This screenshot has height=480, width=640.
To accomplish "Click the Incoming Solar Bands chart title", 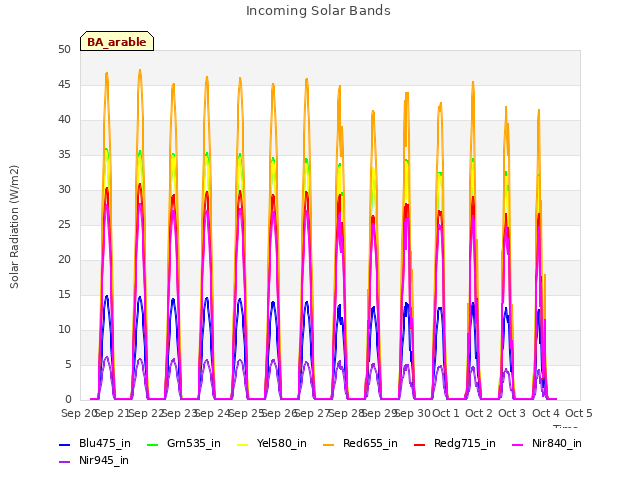I will [318, 11].
